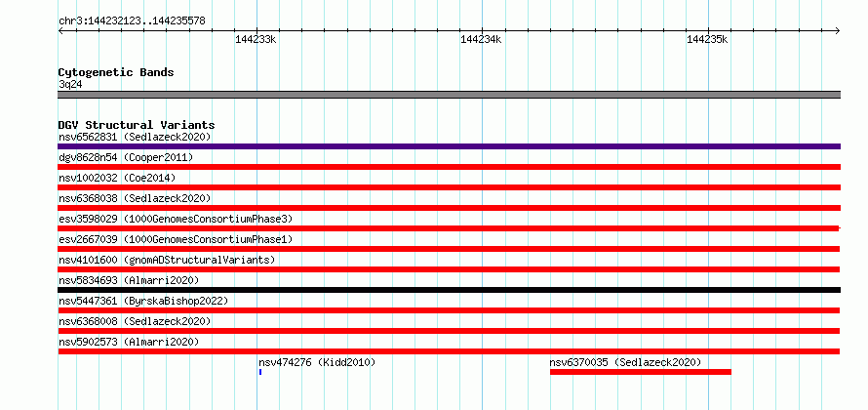The width and height of the screenshot is (868, 410).
Task: Click the DGV Structural Variants track title
Action: (x=137, y=125)
